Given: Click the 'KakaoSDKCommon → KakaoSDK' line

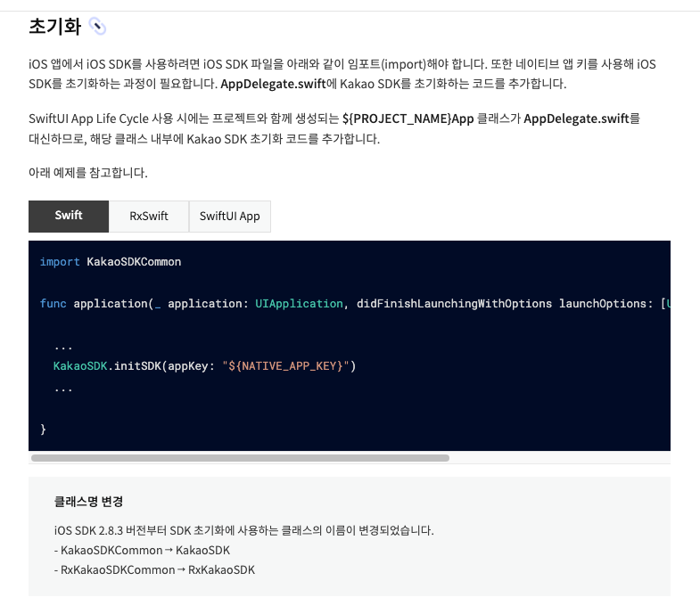Looking at the screenshot, I should 142,550.
